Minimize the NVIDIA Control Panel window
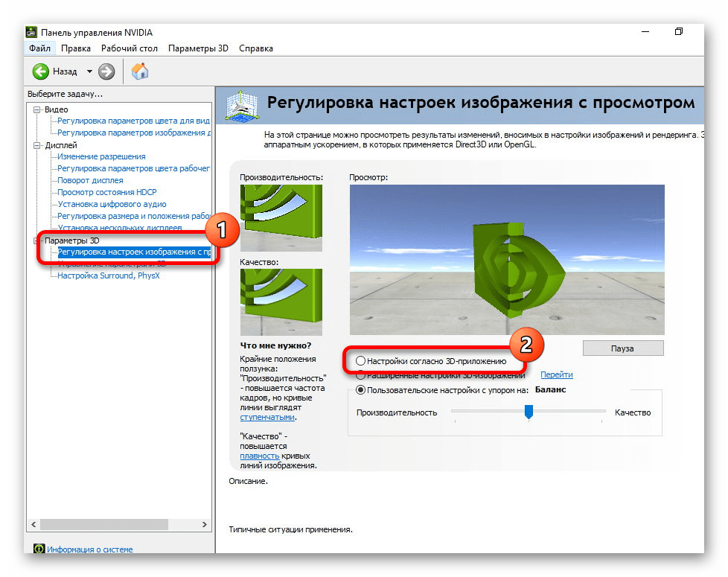 pyautogui.click(x=645, y=31)
